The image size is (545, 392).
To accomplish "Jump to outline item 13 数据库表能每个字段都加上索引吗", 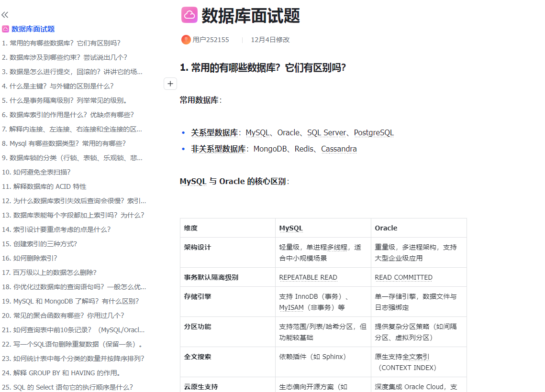I will pos(73,215).
